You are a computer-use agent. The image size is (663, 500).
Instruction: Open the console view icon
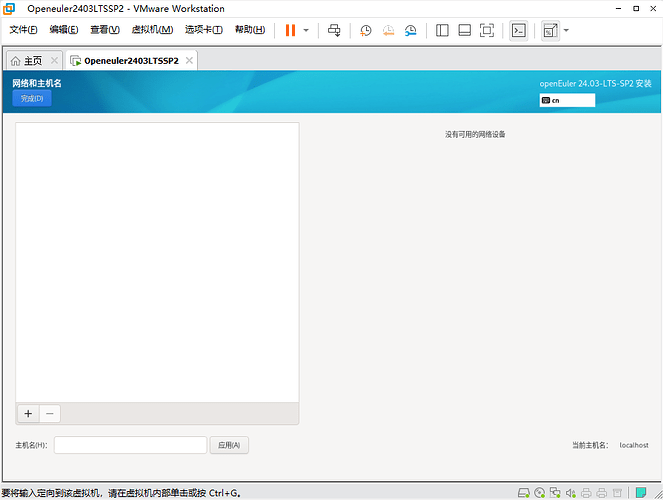pyautogui.click(x=518, y=30)
